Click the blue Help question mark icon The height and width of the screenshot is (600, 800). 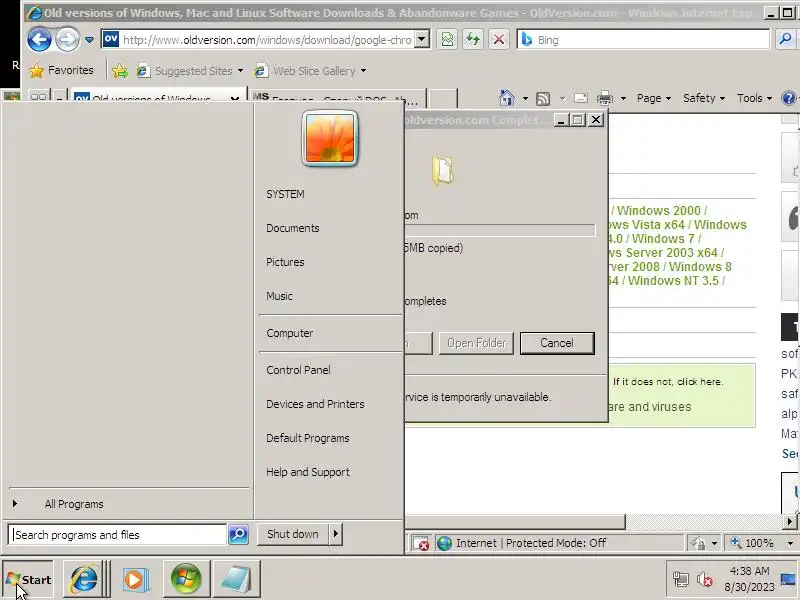[789, 98]
